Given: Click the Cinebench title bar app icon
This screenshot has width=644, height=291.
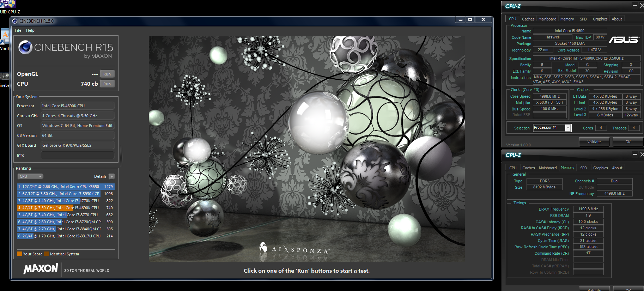Looking at the screenshot, I should coord(15,21).
